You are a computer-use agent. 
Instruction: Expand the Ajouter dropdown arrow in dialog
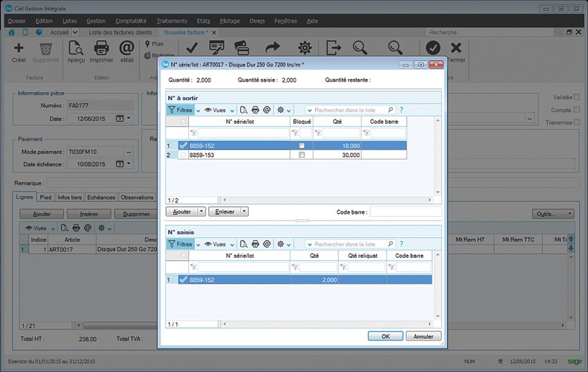pyautogui.click(x=202, y=212)
